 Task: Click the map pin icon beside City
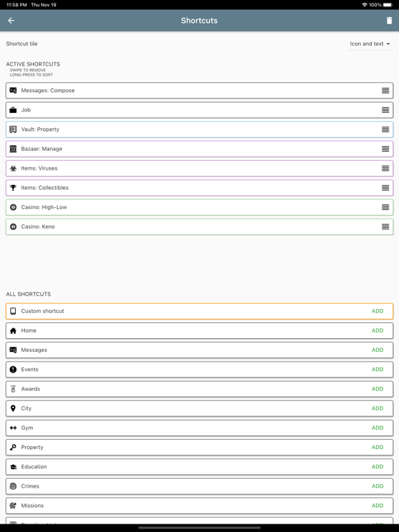coord(13,408)
